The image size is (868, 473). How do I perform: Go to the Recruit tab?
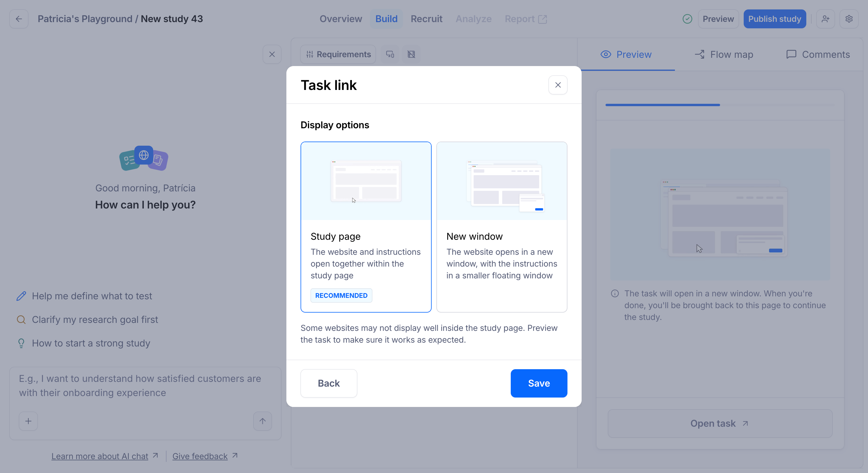426,19
